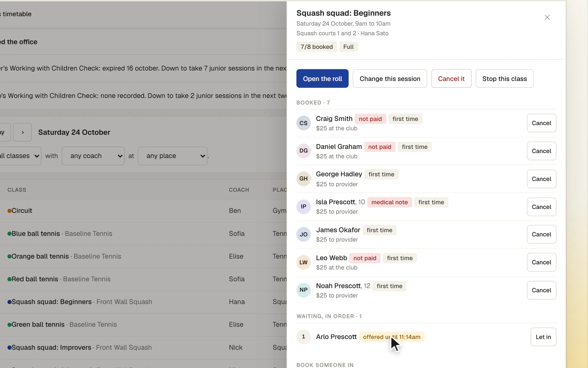588x368 pixels.
Task: Cancel Daniel Graham's booking
Action: 541,151
